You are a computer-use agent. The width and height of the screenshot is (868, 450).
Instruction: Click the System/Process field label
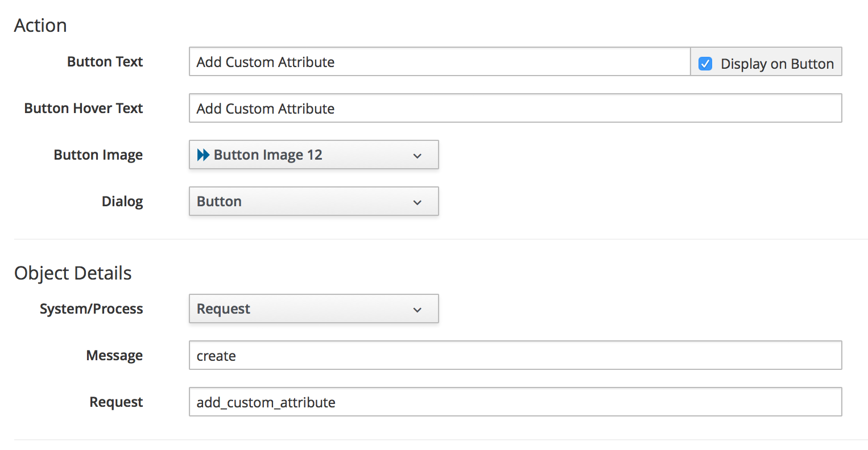click(x=91, y=309)
